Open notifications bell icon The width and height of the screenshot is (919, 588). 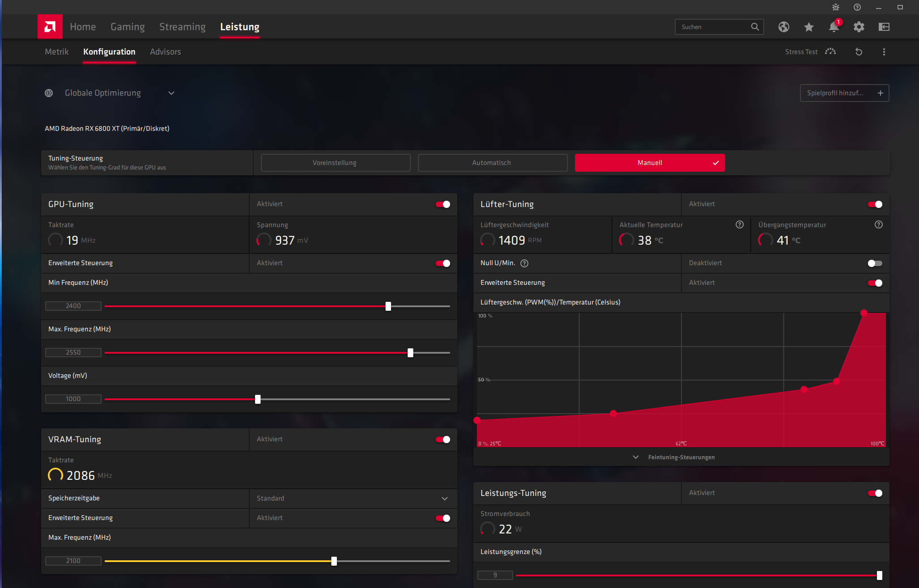(x=834, y=27)
